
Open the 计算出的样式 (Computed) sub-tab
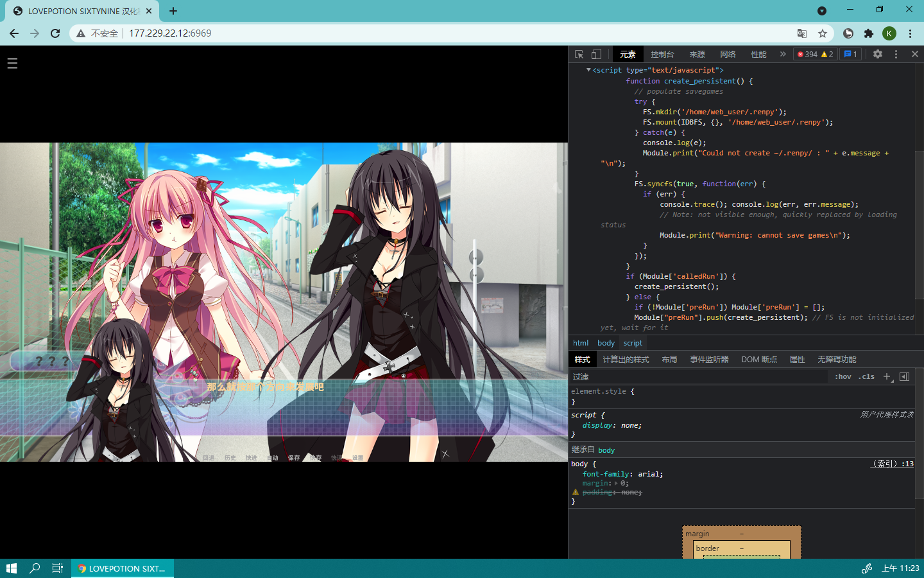pyautogui.click(x=626, y=360)
